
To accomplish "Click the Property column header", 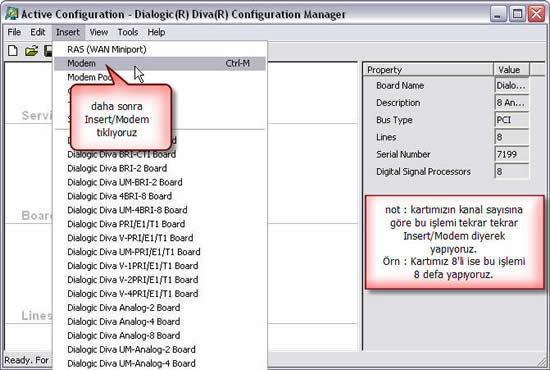I will [x=428, y=70].
